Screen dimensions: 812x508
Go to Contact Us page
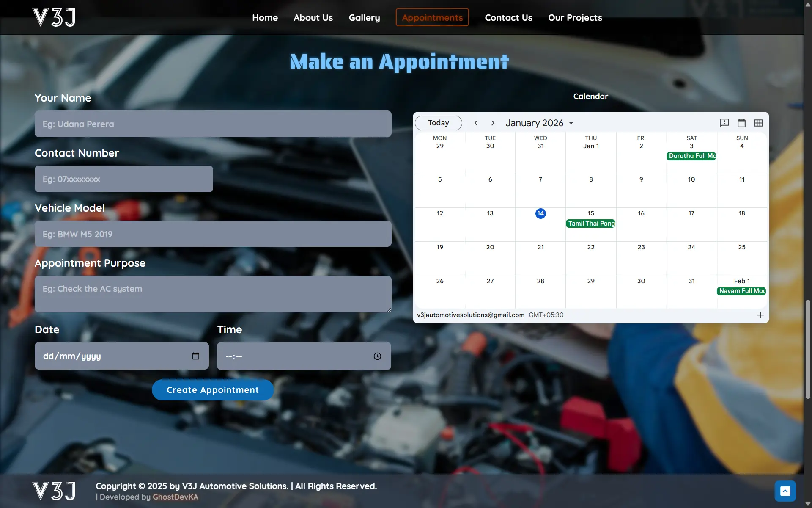pyautogui.click(x=508, y=17)
